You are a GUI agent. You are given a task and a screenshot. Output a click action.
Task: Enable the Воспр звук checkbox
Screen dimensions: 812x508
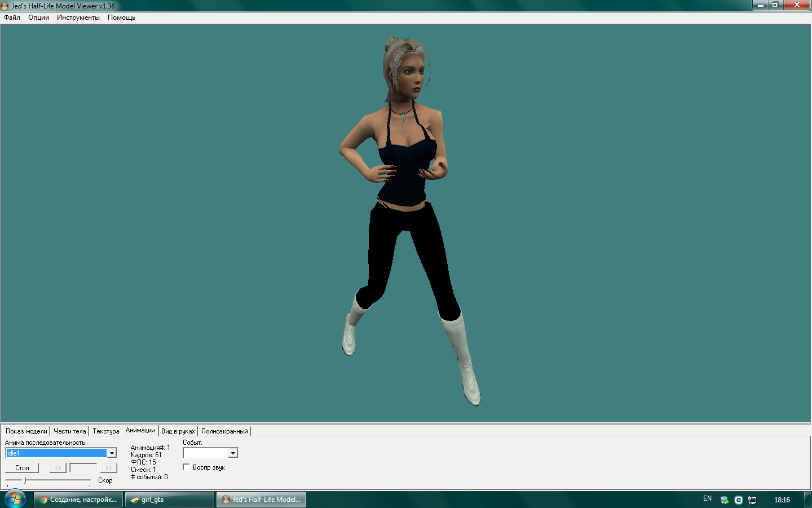[186, 467]
